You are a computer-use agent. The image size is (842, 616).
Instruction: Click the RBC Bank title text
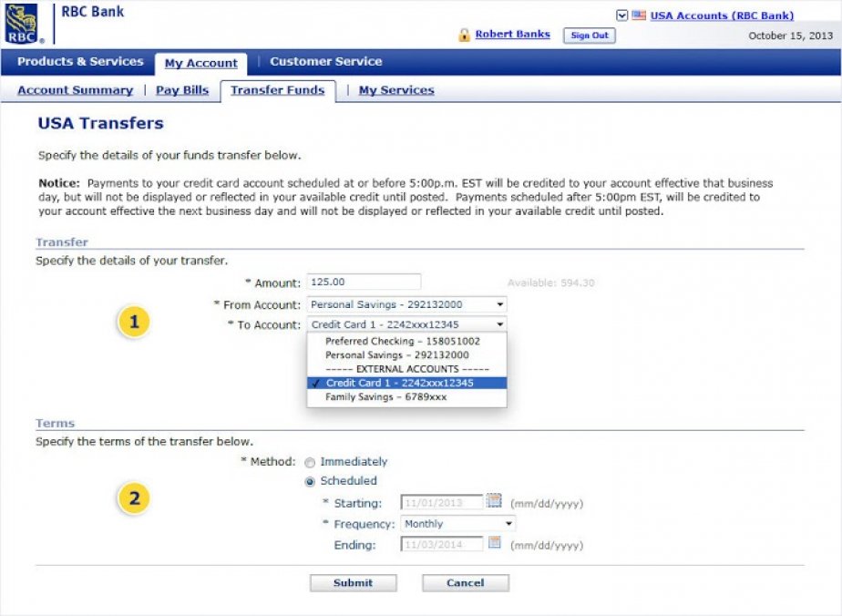click(93, 11)
